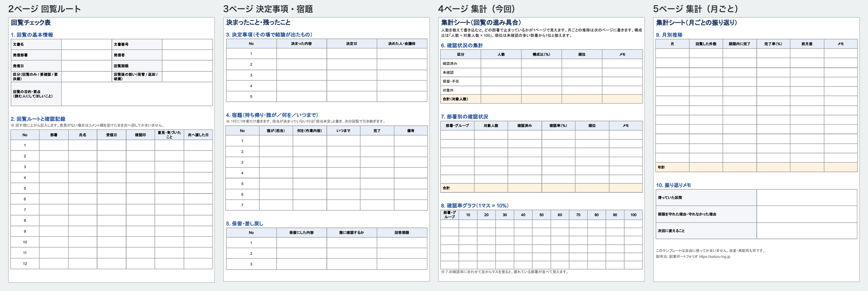Click the heading 1. 回覧の基本情報
This screenshot has height=291, width=868.
coord(32,35)
